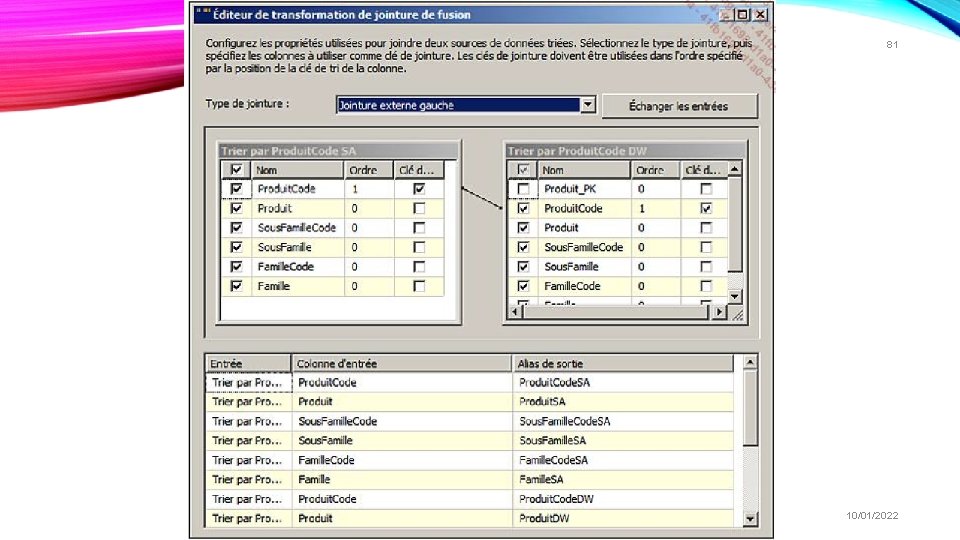Toggle select-all checkbox in the DW header
The width and height of the screenshot is (960, 540).
523,170
